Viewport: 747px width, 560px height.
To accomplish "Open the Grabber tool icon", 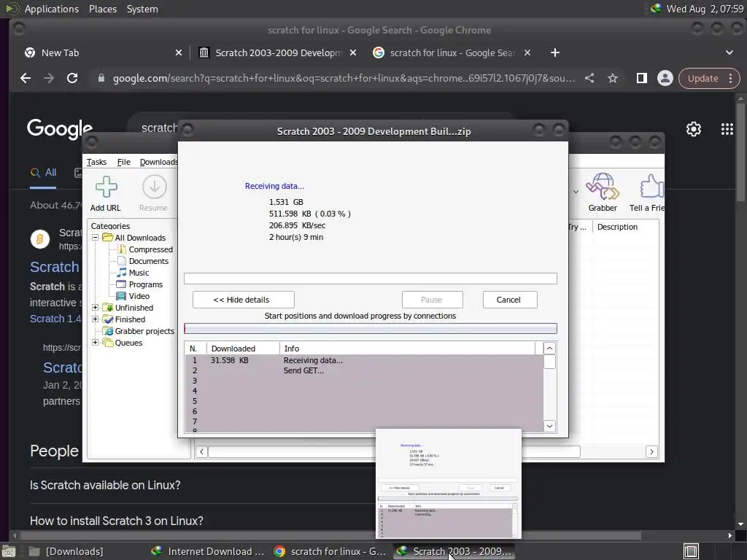I will [x=603, y=186].
